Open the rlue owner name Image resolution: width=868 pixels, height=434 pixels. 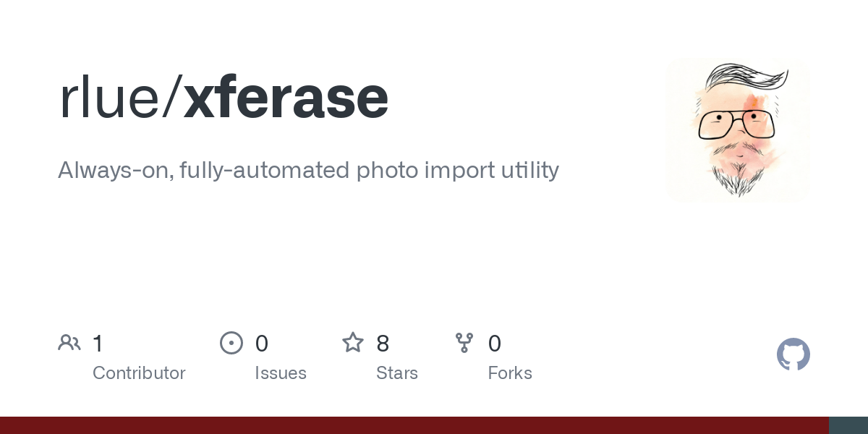[x=110, y=98]
